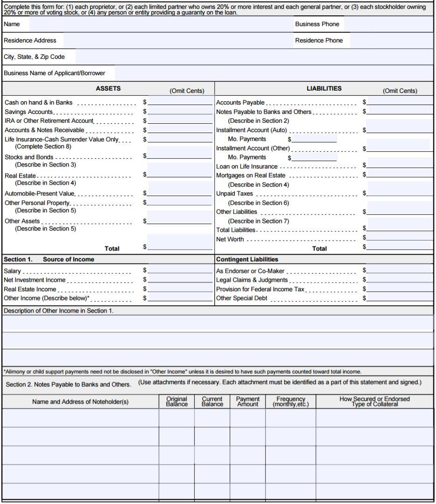The image size is (436, 504).
Task: Select the Residence Address field
Action: pyautogui.click(x=176, y=41)
